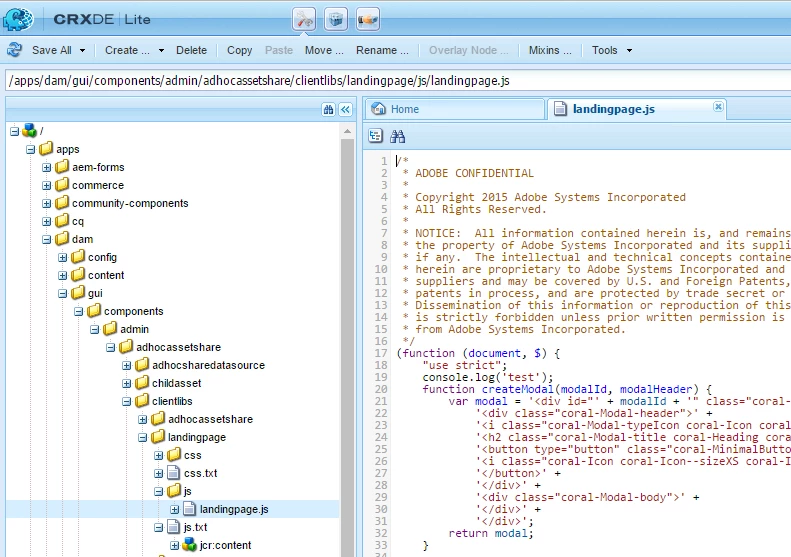Select the components folder
Image resolution: width=791 pixels, height=557 pixels.
134,311
